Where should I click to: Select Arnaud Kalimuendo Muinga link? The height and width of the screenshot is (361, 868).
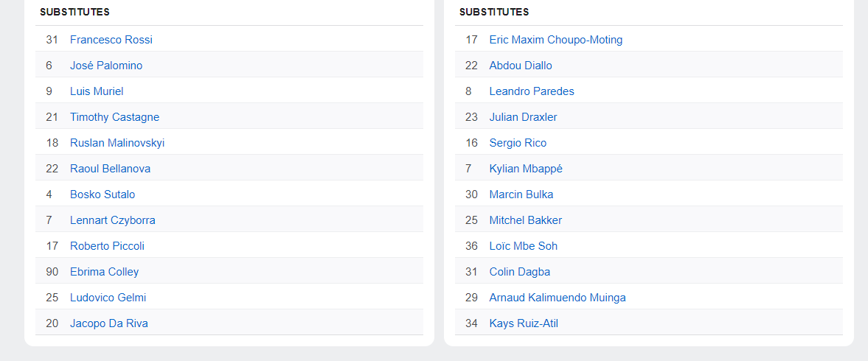click(x=557, y=298)
